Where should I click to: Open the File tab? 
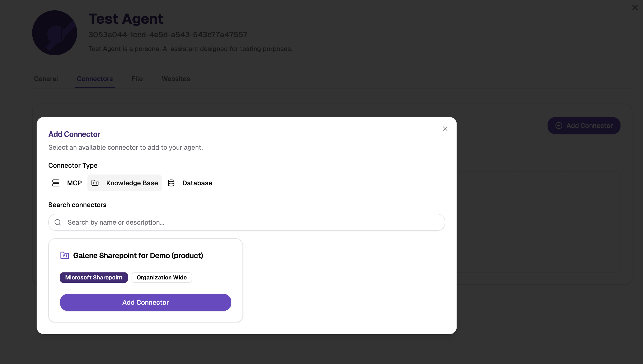[x=137, y=79]
